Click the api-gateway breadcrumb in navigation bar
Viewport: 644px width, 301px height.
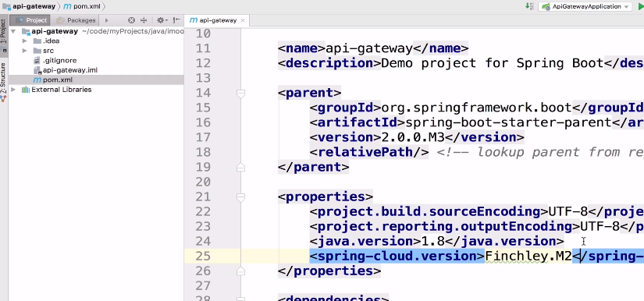tap(34, 6)
